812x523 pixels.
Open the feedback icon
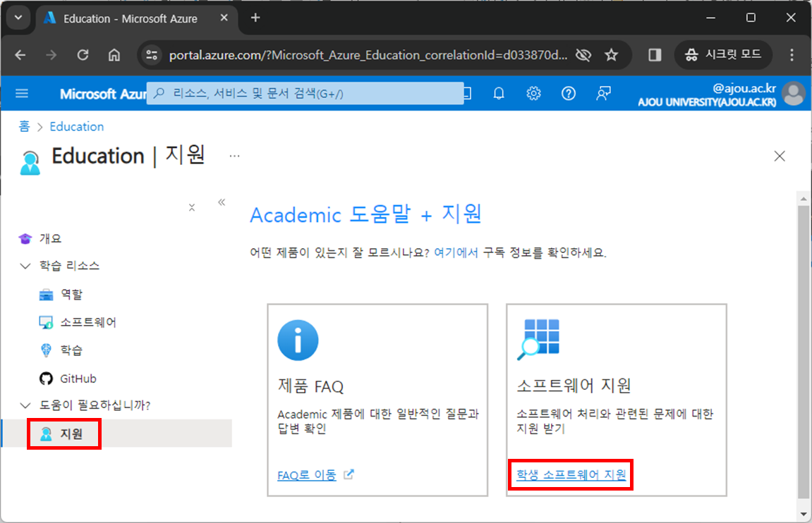(x=603, y=94)
